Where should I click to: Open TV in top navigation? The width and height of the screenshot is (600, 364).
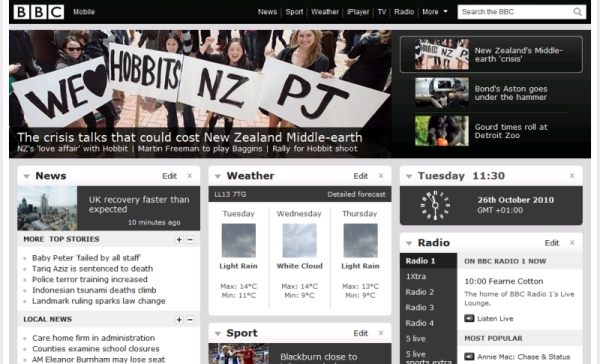coord(382,12)
